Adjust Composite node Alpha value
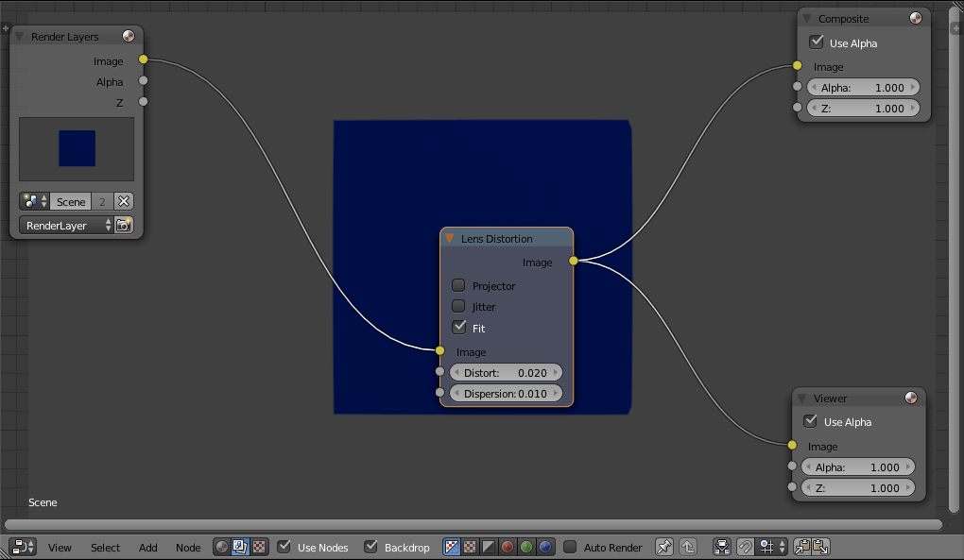Image resolution: width=964 pixels, height=560 pixels. [x=863, y=87]
